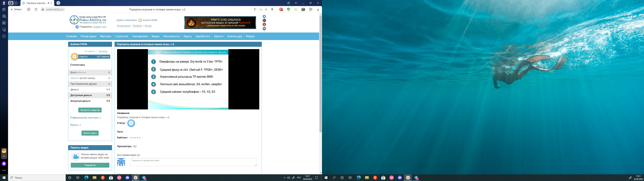Open the VK social icon
Screen dimensions: 644x181
pyautogui.click(x=264, y=29)
